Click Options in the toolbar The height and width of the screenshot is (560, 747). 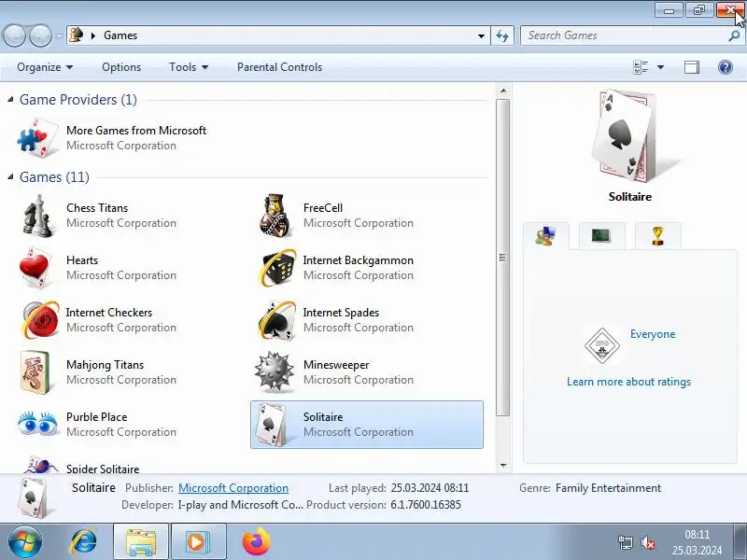121,67
